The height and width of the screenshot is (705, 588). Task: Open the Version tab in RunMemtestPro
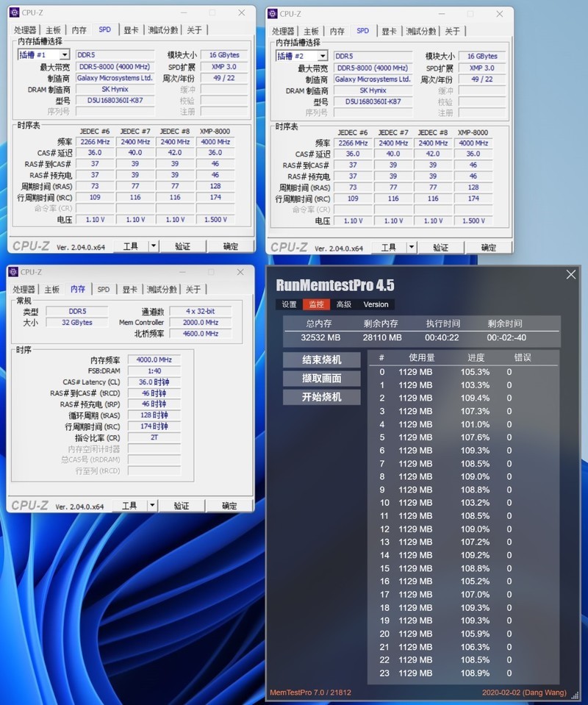[376, 304]
